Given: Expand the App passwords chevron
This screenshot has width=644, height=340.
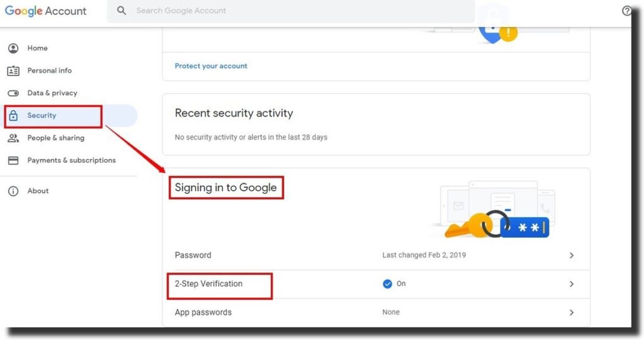Looking at the screenshot, I should pos(571,312).
